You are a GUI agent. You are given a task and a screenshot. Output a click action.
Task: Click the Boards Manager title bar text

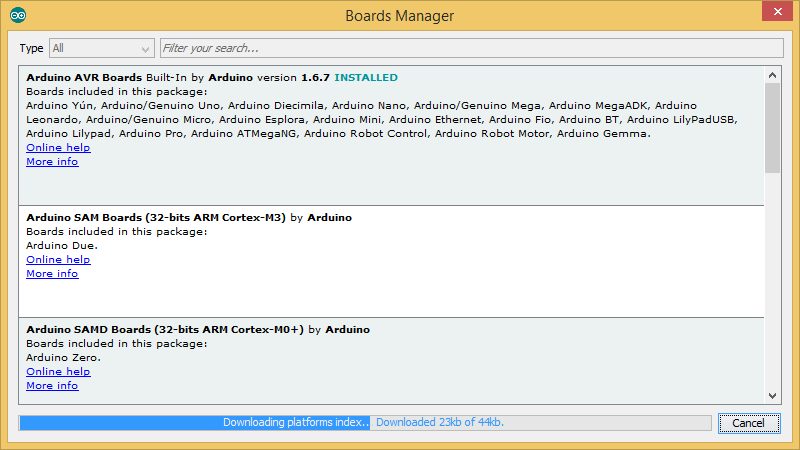(400, 16)
